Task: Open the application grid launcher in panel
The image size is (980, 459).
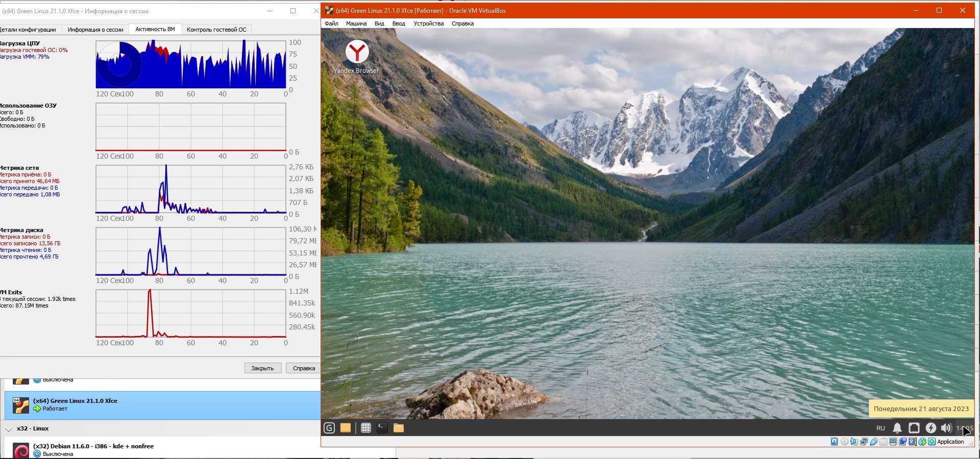Action: 365,428
